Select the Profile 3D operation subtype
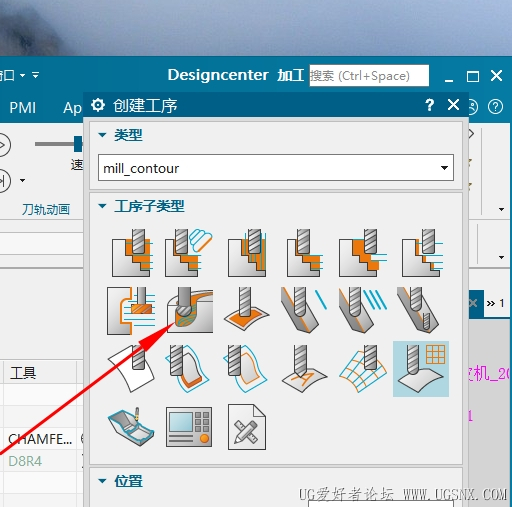The width and height of the screenshot is (512, 507). [x=245, y=369]
